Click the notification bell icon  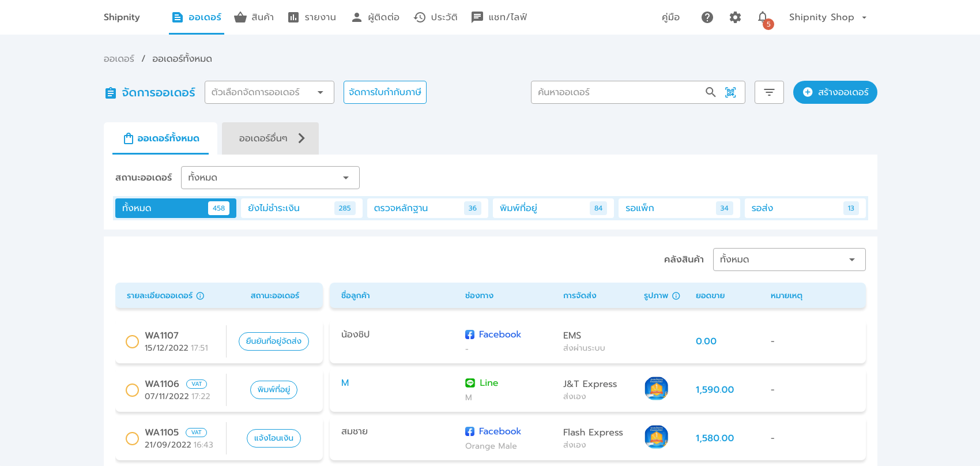[x=763, y=17]
